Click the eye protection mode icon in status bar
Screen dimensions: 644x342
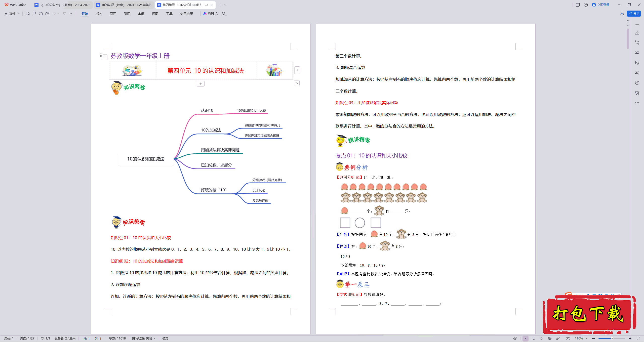click(x=515, y=338)
